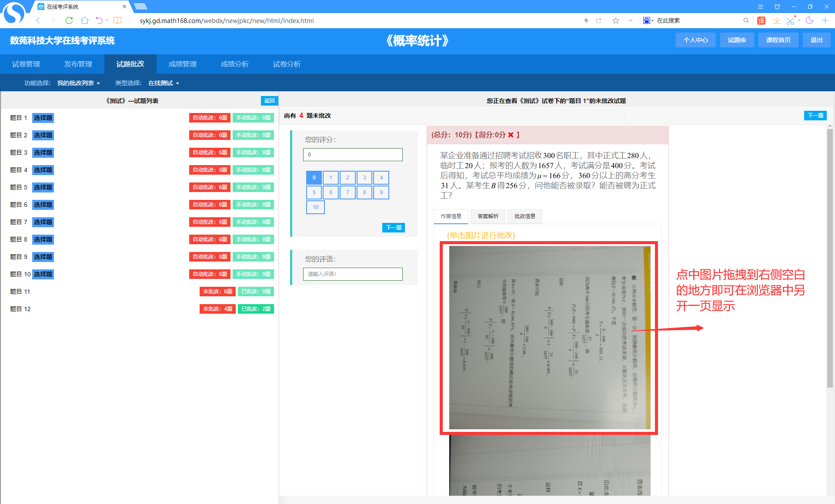Switch to 发布管理 tab

point(78,64)
